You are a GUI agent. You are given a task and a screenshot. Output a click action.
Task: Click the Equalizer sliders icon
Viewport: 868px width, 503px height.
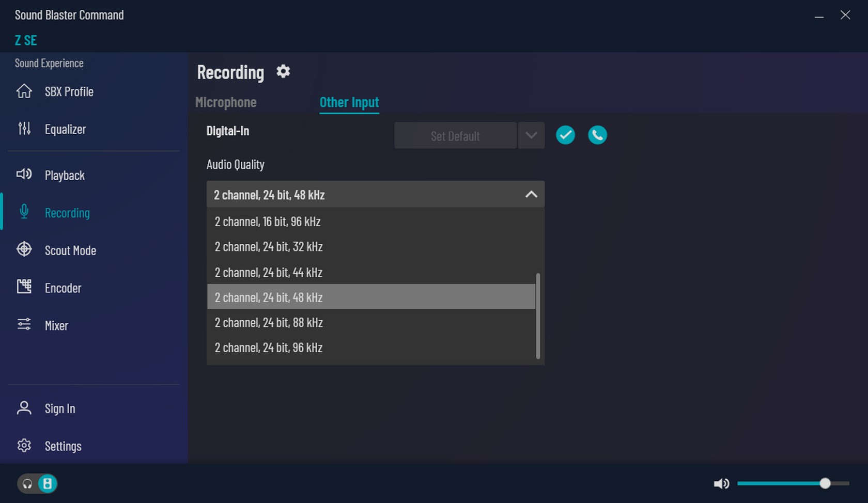pos(24,129)
